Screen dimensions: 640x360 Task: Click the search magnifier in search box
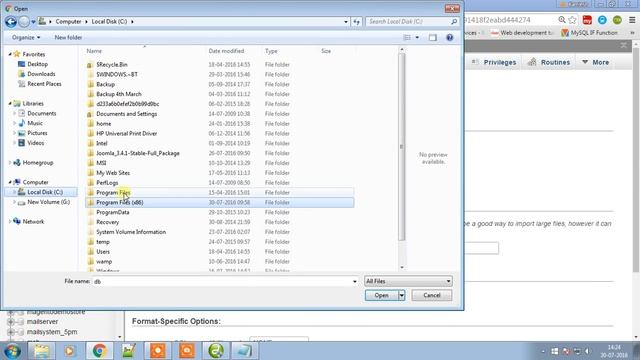(x=454, y=22)
